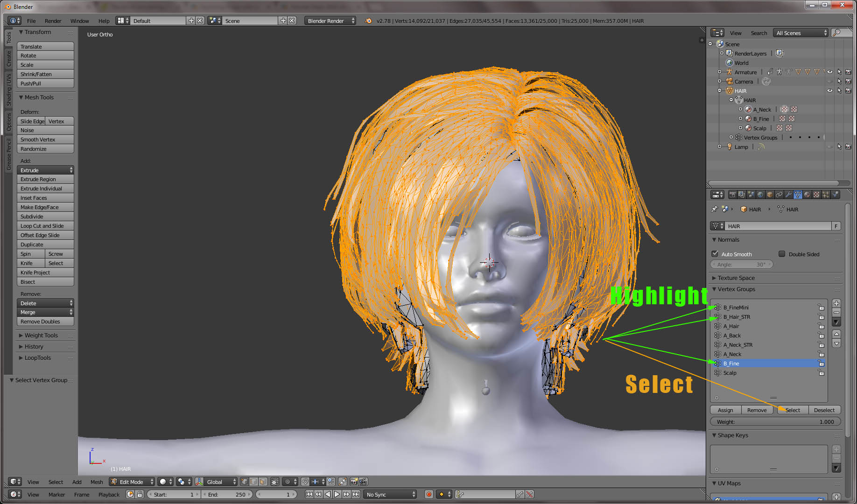Select face select mode icon in 3D header

click(x=263, y=482)
